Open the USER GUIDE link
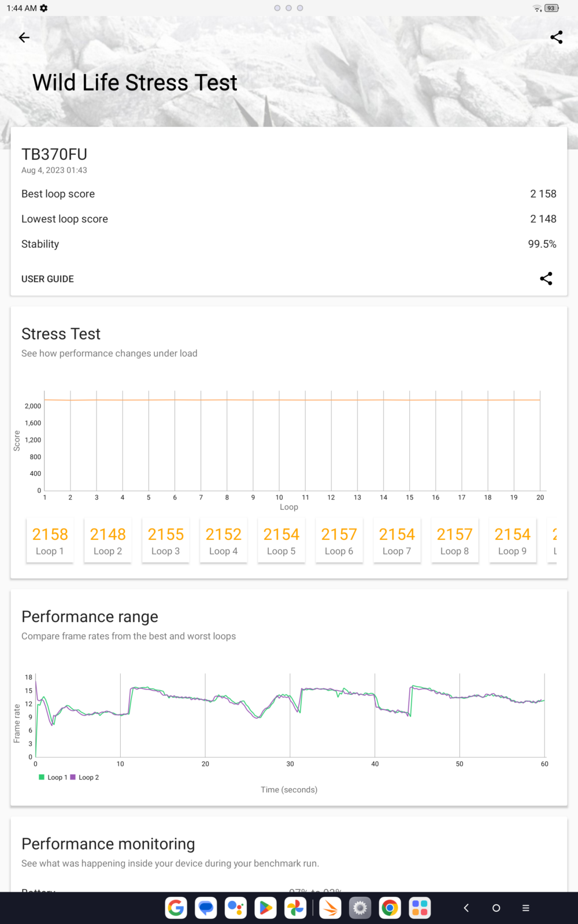The width and height of the screenshot is (578, 924). [x=47, y=279]
